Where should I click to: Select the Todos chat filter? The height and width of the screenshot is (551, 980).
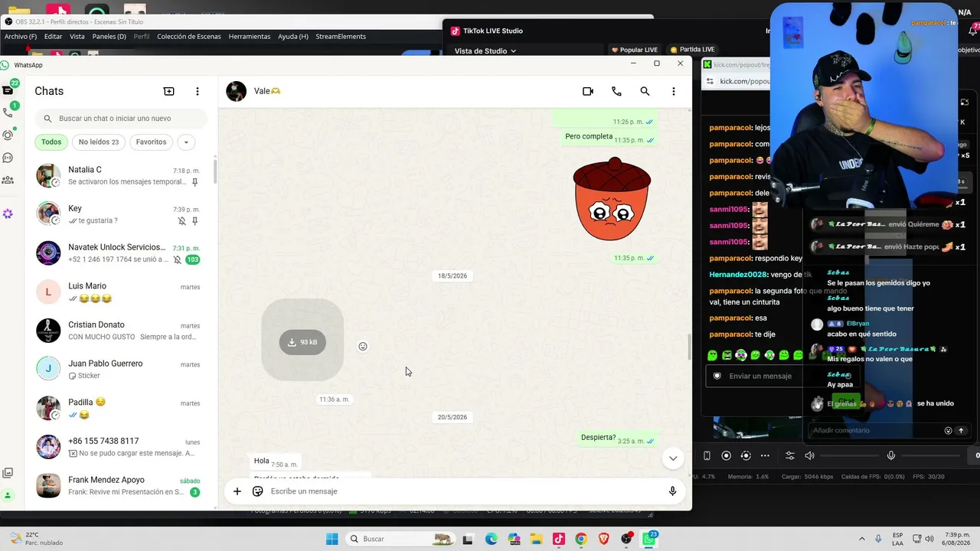pos(51,142)
